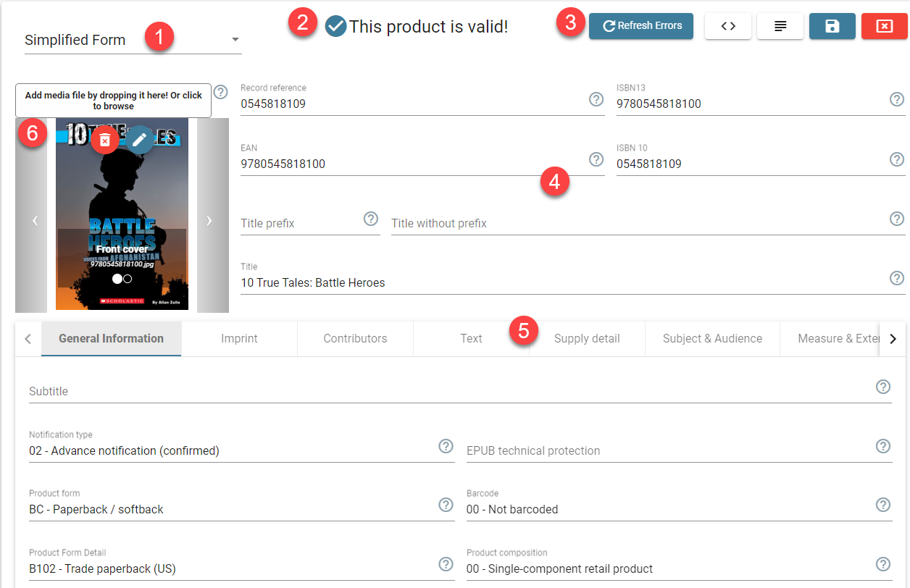
Task: Click the add media file drop area
Action: tap(113, 101)
